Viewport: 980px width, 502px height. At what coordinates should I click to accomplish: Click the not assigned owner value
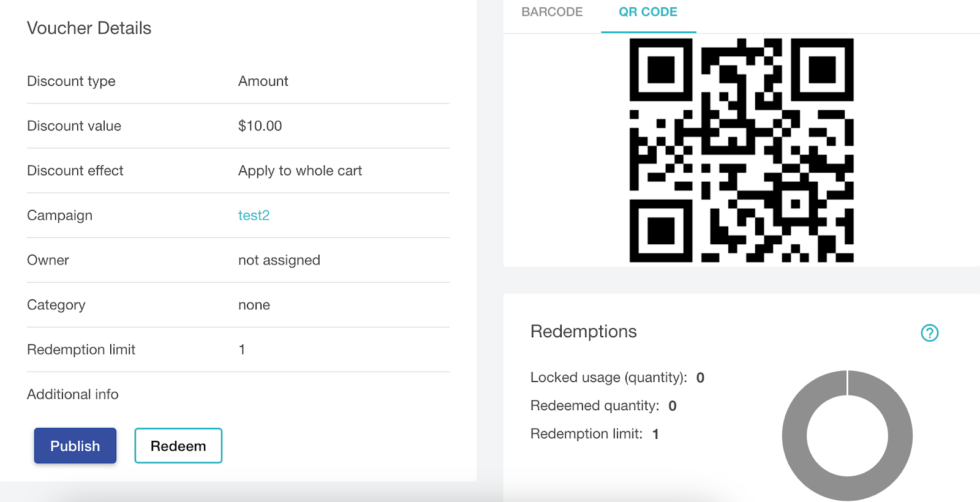coord(279,260)
